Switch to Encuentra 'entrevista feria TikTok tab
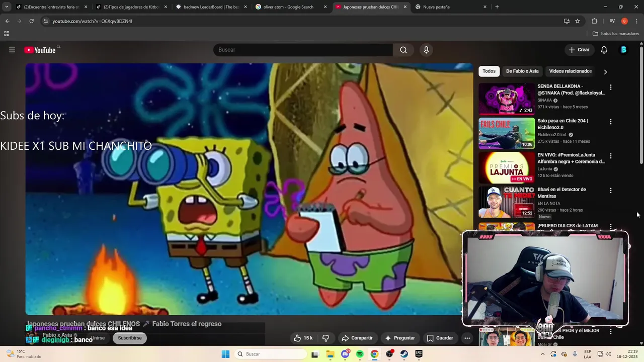The image size is (644, 362). pyautogui.click(x=50, y=7)
